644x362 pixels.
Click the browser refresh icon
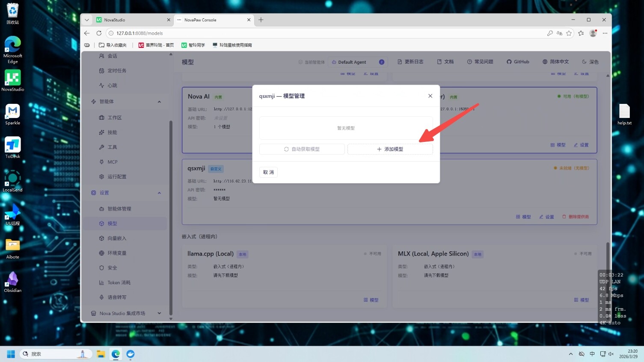(99, 33)
